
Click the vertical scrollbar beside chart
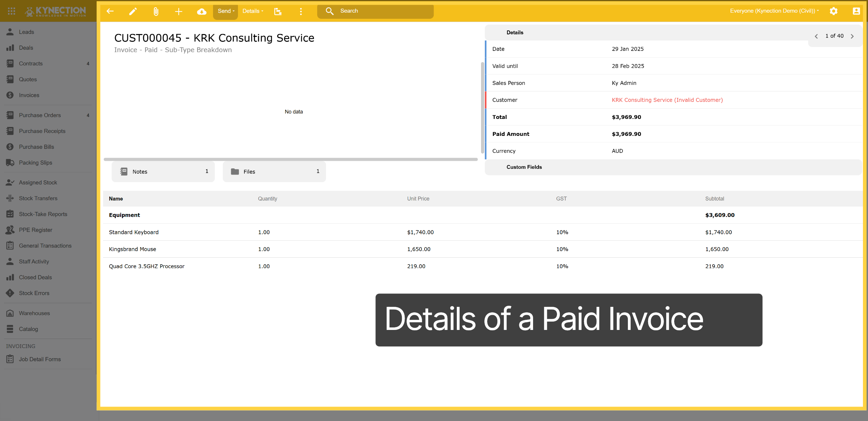coord(482,108)
